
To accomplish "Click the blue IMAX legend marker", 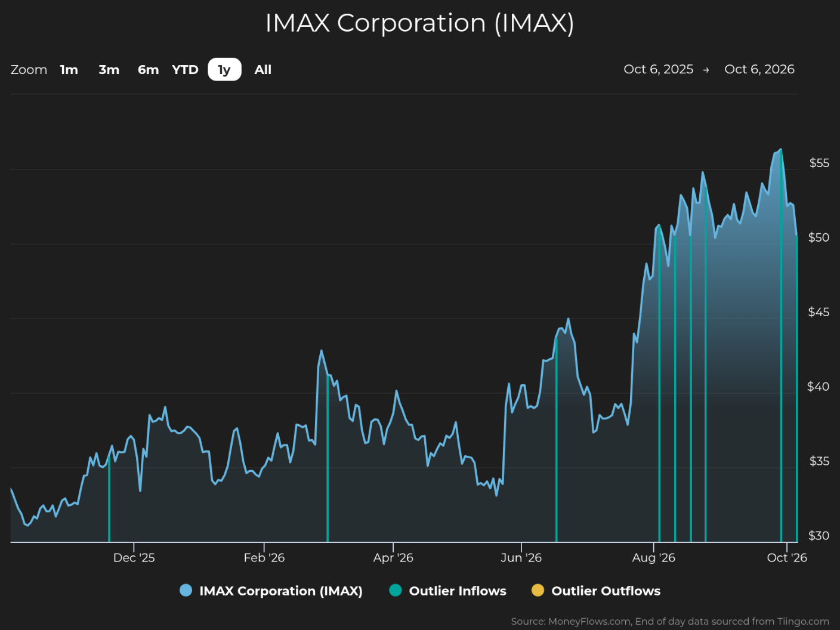I will tap(186, 591).
